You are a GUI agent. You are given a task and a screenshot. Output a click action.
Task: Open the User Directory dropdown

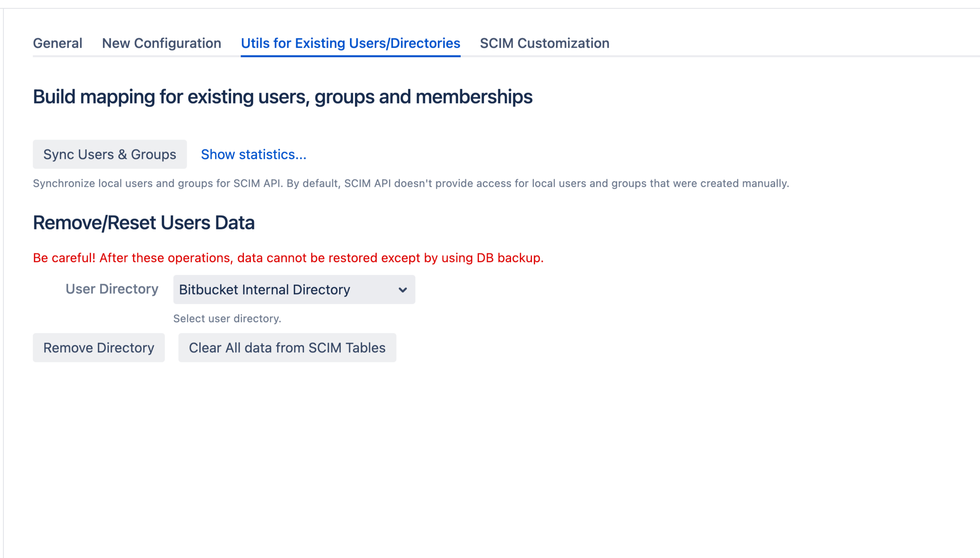click(x=293, y=289)
